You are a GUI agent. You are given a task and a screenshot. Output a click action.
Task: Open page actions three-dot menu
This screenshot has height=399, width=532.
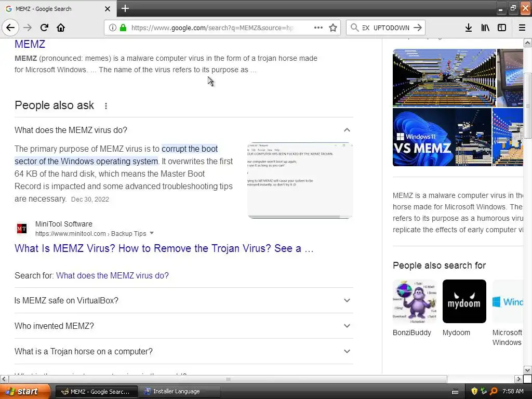click(318, 28)
